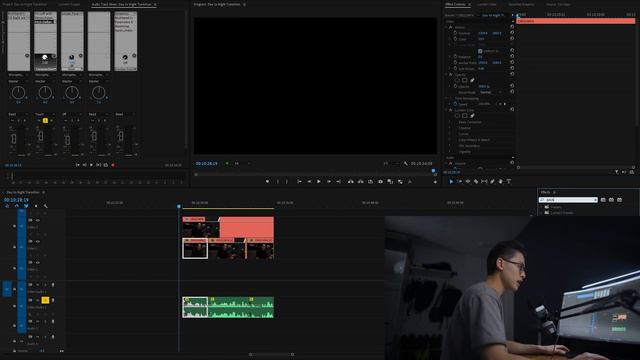Screen dimensions: 640x360
Task: Click filter properties icon in Effect Controls
Action: pos(617,172)
